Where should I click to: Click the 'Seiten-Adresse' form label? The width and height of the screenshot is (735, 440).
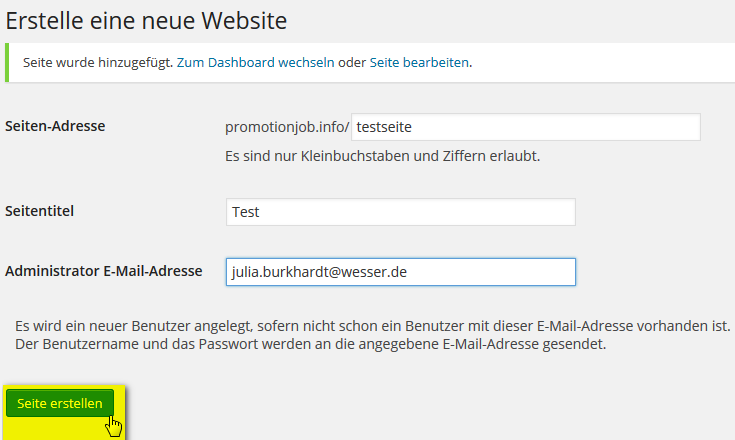[55, 125]
